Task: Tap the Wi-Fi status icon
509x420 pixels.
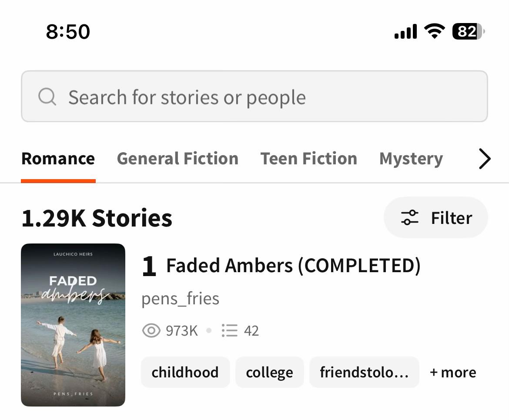Action: click(x=435, y=31)
